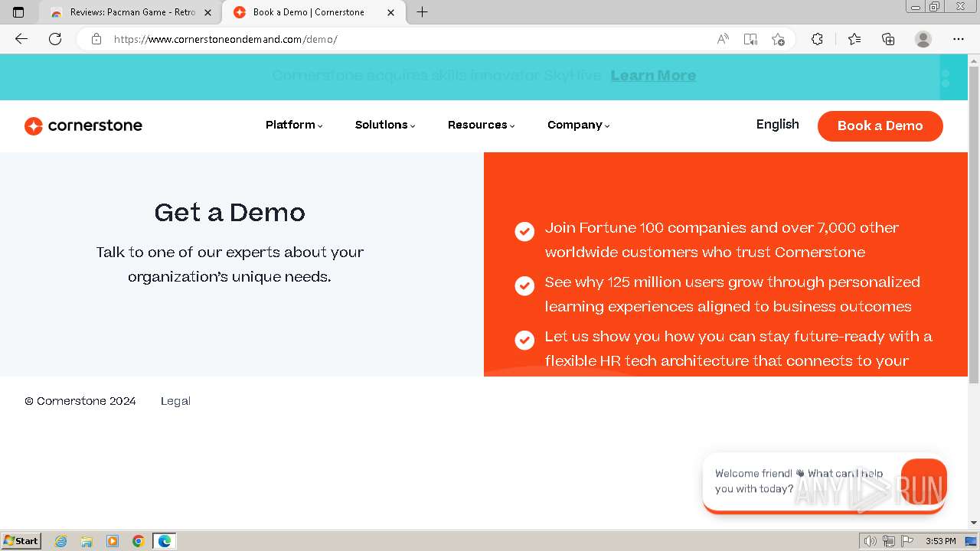Select Edge icon in taskbar

coord(165,541)
